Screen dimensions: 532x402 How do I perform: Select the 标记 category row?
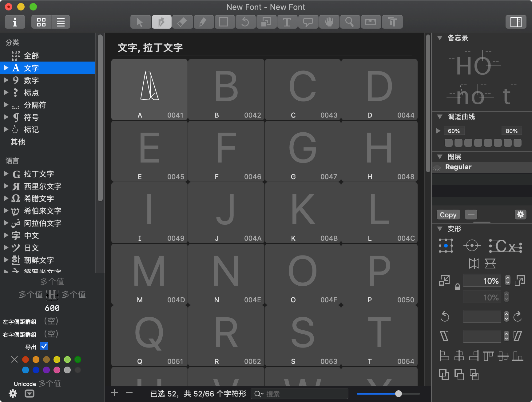pyautogui.click(x=48, y=130)
